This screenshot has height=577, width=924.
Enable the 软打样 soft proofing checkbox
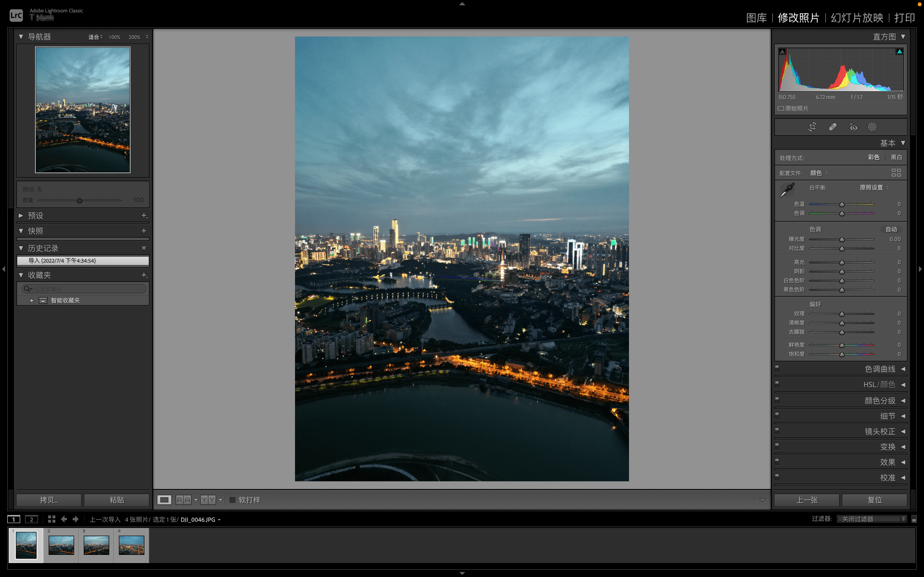(x=232, y=500)
